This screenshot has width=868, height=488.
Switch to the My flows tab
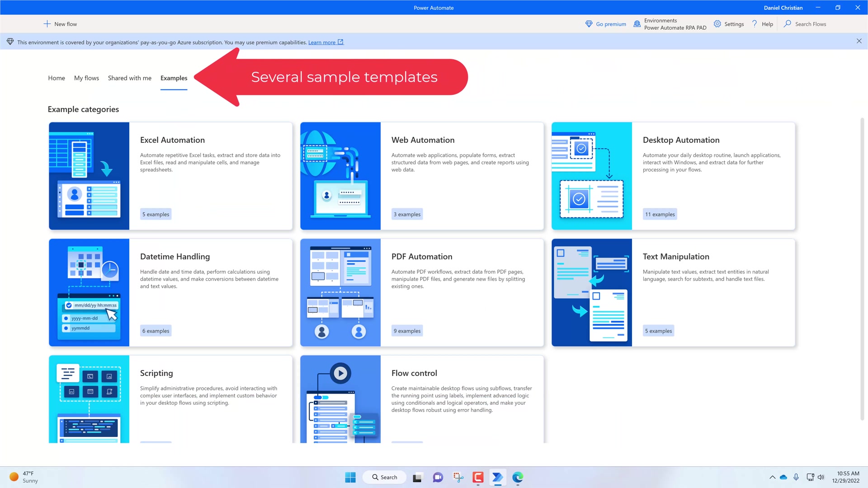pos(86,78)
